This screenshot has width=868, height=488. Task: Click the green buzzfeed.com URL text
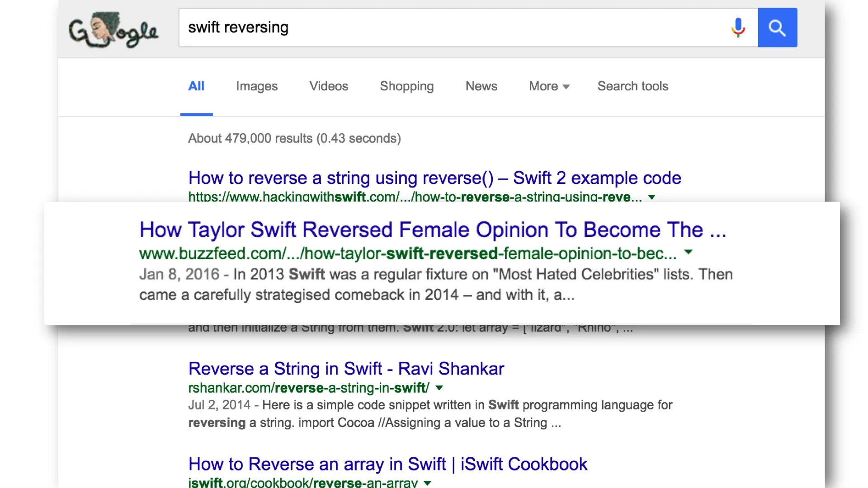407,253
